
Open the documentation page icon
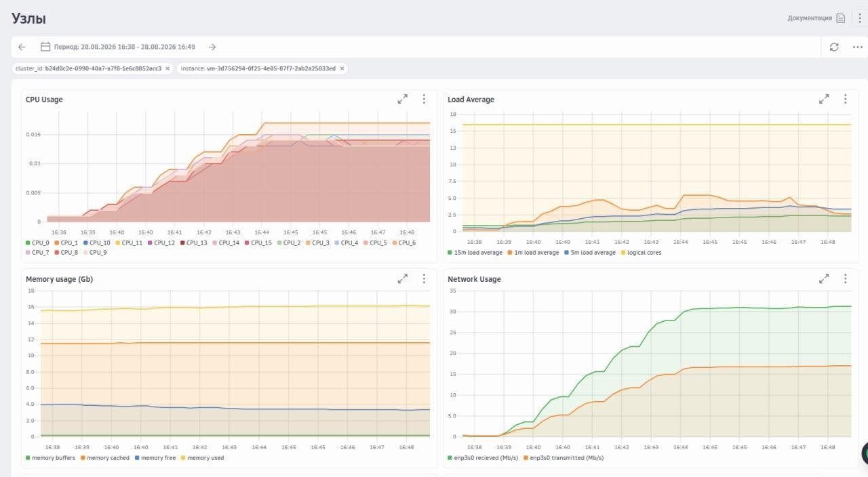pos(841,18)
